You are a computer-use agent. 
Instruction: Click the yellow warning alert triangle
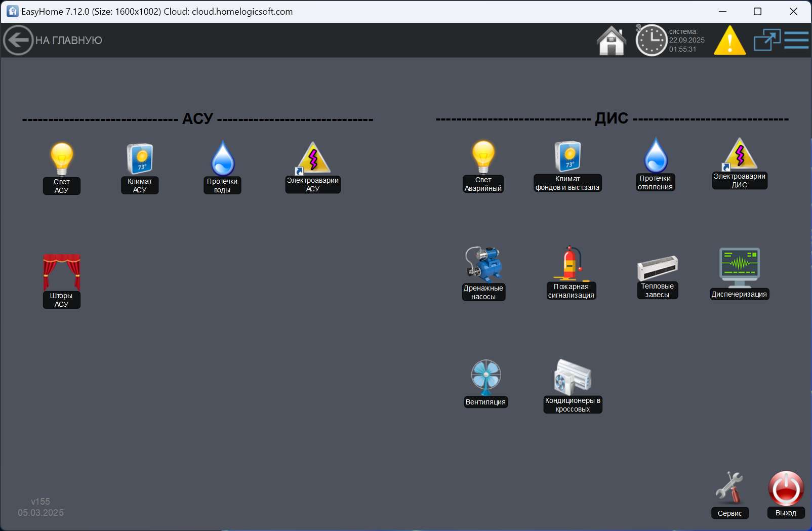click(x=729, y=40)
